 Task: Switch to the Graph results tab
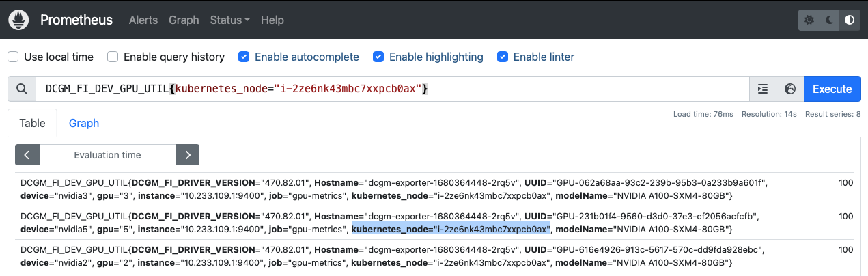click(x=84, y=123)
